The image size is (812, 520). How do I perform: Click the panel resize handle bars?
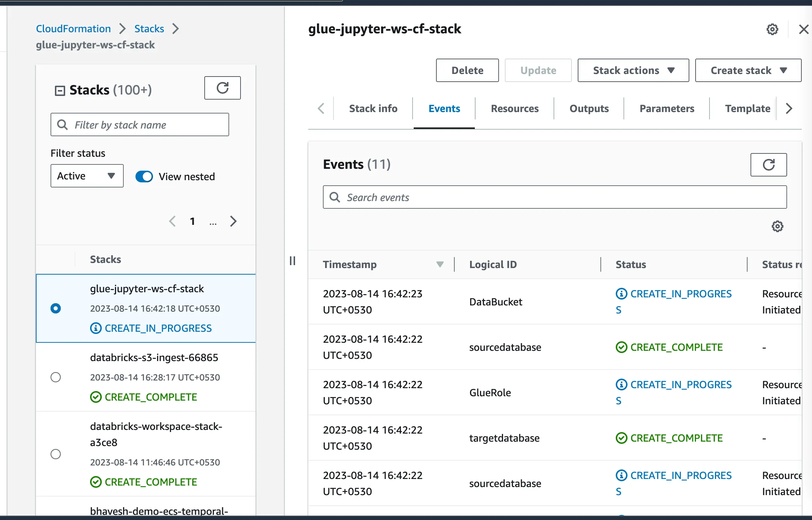coord(293,261)
